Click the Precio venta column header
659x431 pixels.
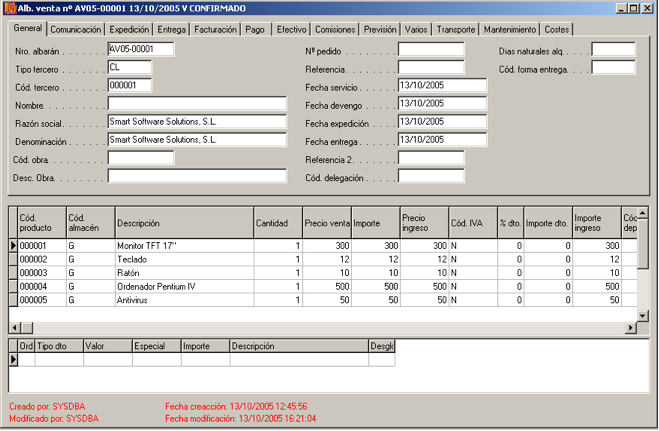pyautogui.click(x=326, y=222)
